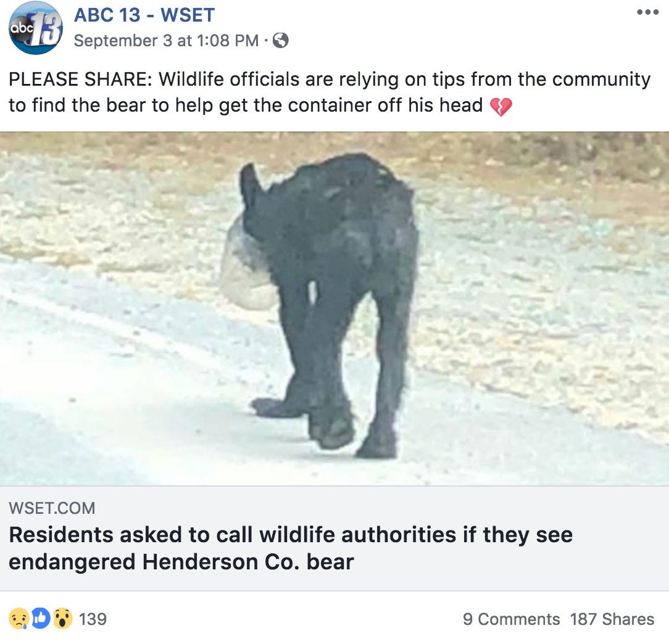This screenshot has width=669, height=644.
Task: Select the Wow face reaction icon
Action: click(x=62, y=618)
